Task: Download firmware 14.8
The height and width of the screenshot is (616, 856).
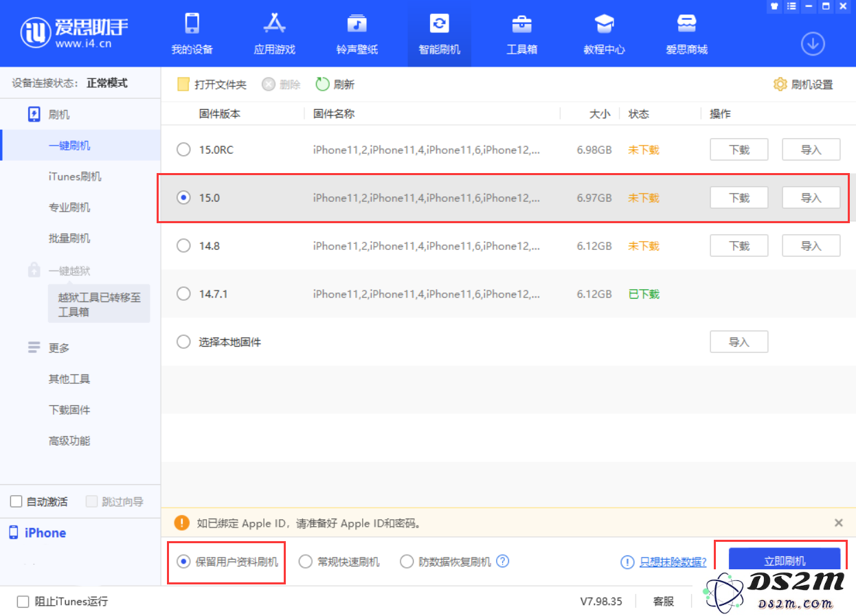Action: [739, 246]
